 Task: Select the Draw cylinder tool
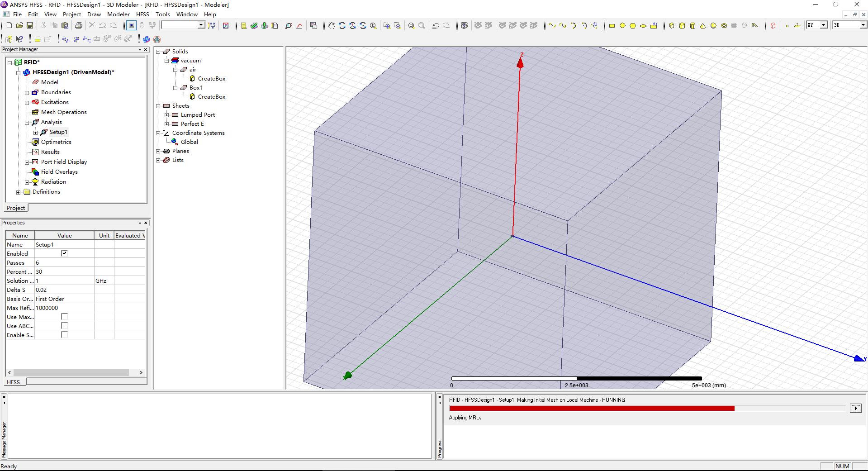click(x=682, y=25)
